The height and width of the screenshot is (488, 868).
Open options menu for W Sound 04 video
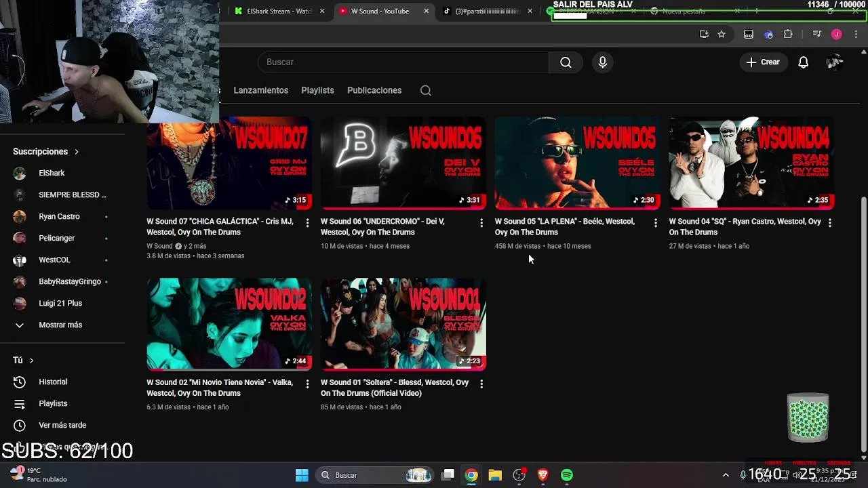coord(829,222)
